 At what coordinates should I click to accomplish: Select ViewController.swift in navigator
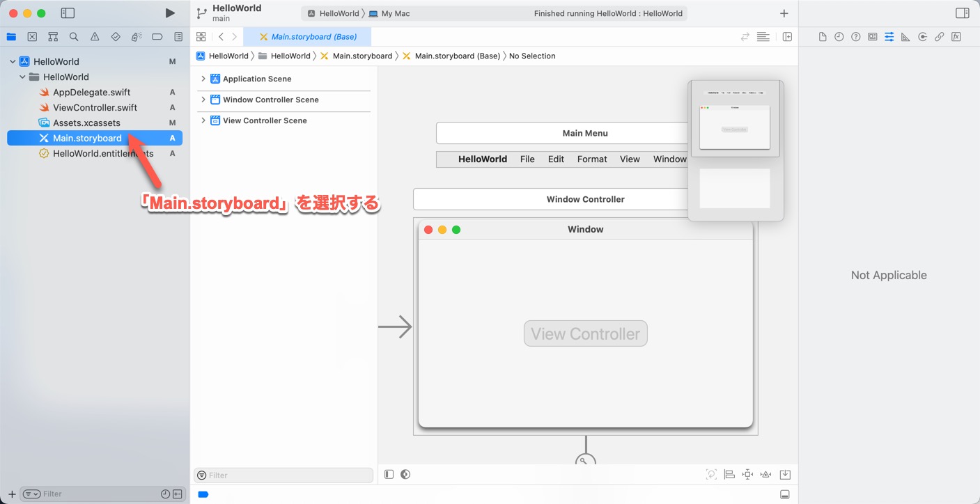[95, 107]
